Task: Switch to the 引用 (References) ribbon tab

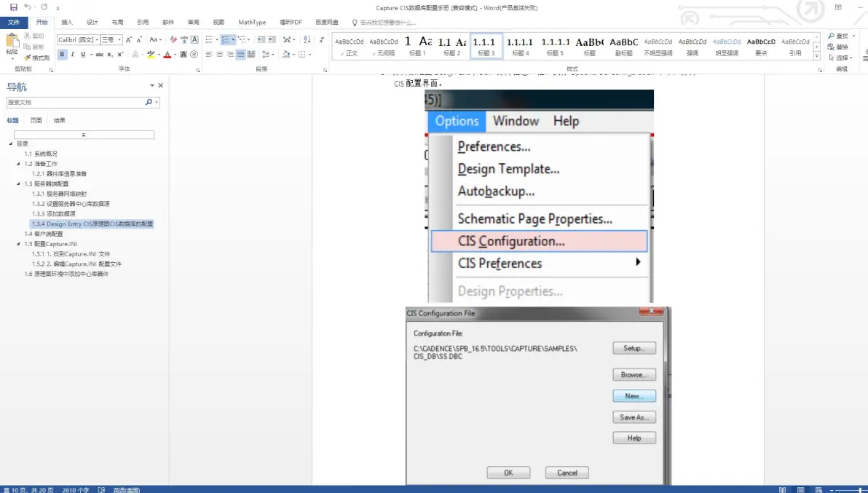Action: pyautogui.click(x=143, y=22)
